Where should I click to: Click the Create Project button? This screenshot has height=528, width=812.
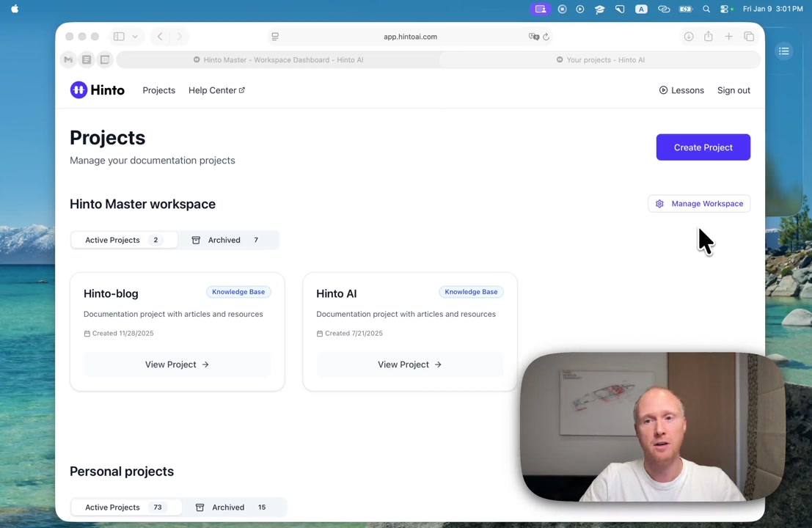pos(703,147)
